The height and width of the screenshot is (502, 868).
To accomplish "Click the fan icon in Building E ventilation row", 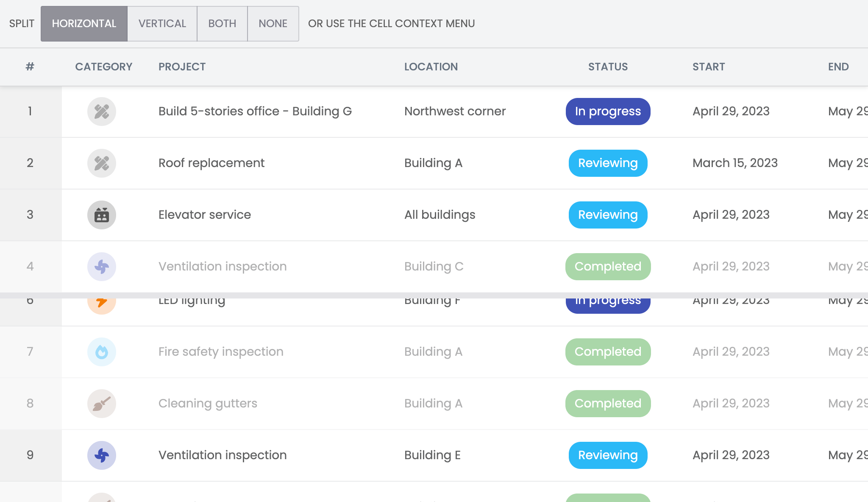I will point(102,455).
